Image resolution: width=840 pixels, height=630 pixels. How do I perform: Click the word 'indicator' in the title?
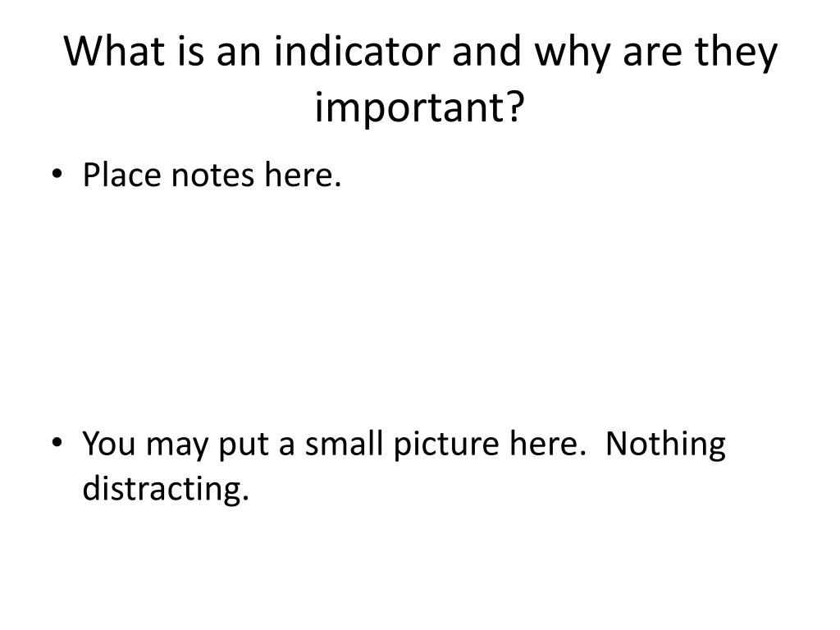pyautogui.click(x=357, y=51)
